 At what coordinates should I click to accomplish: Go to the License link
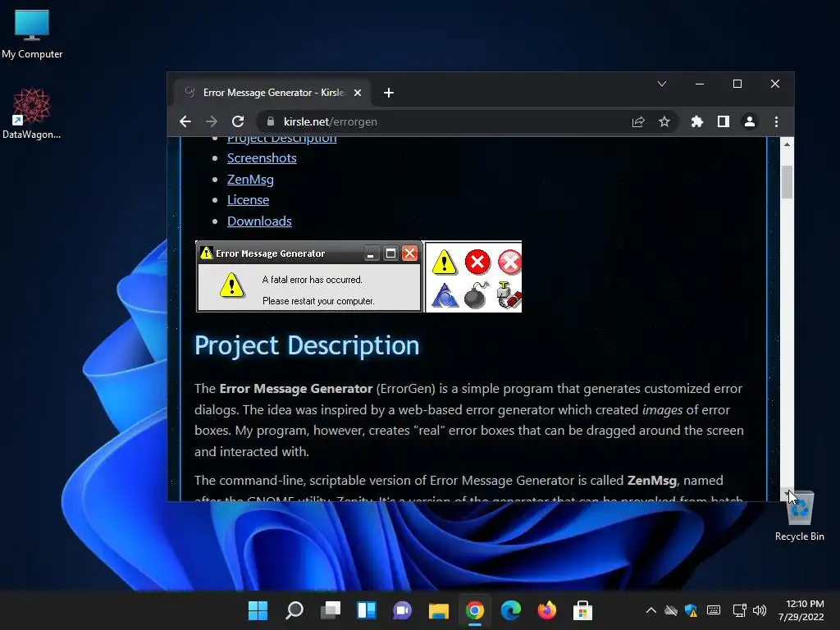(x=248, y=200)
